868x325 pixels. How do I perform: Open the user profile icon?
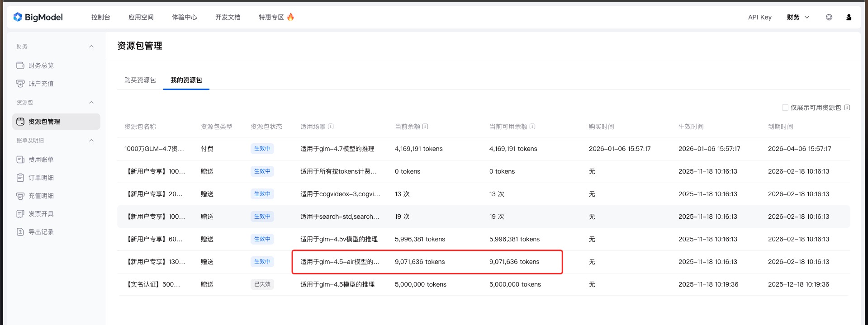[849, 17]
